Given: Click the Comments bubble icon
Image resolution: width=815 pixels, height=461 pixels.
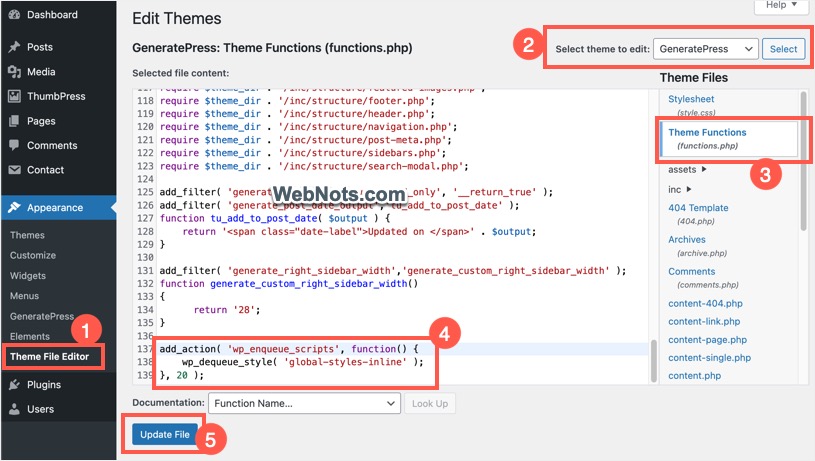Looking at the screenshot, I should coord(14,146).
